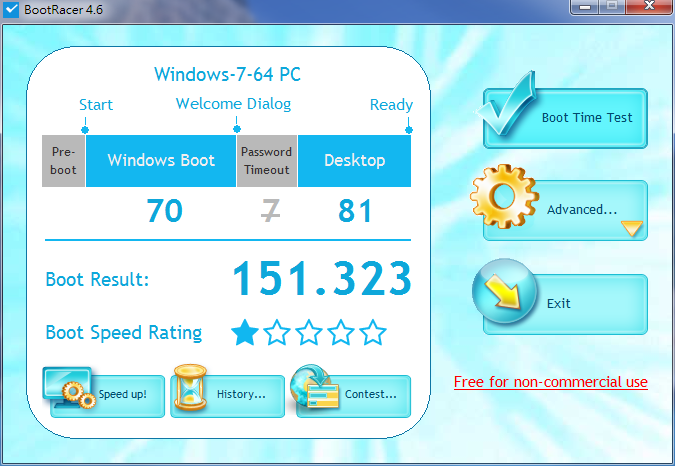
Task: Click the first filled rating star
Action: [245, 332]
